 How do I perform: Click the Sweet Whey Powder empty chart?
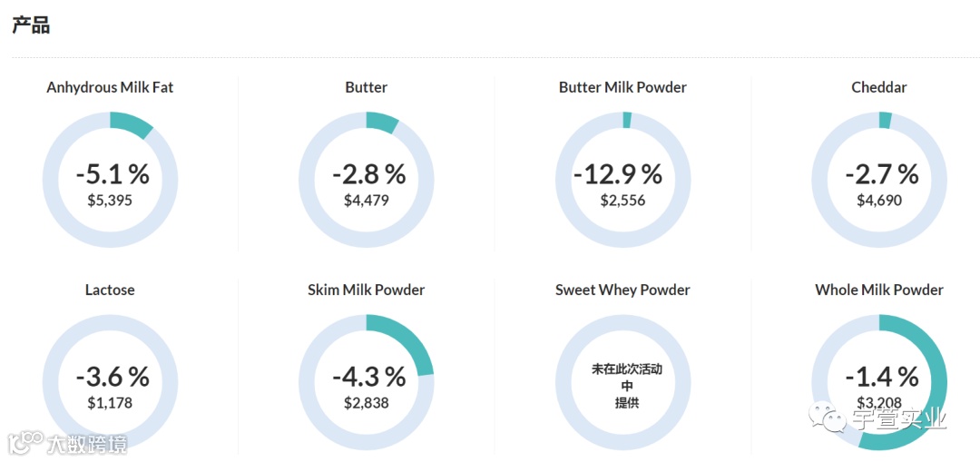(623, 382)
